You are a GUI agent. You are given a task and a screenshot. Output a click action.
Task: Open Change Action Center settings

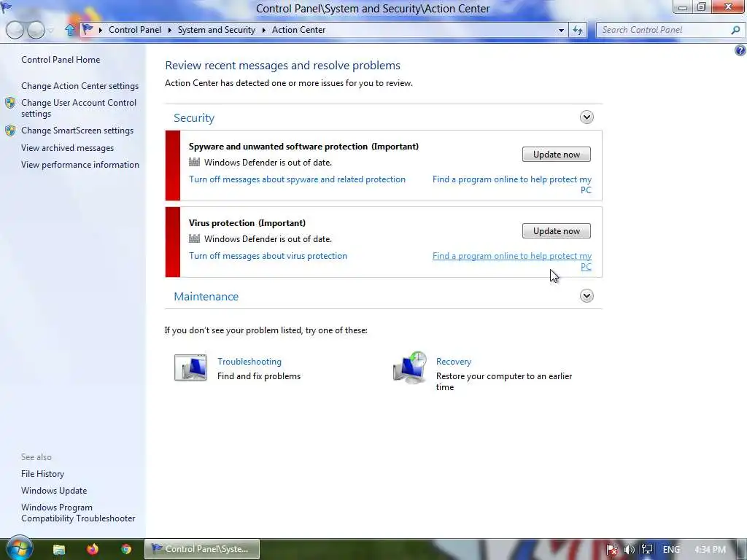(x=80, y=86)
